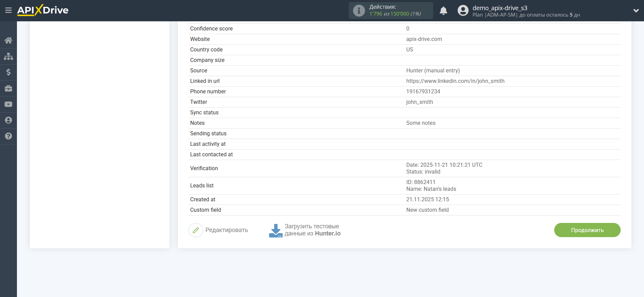Screen dimensions: 644x297
Task: Click the Last contacted at label
Action: pos(211,155)
